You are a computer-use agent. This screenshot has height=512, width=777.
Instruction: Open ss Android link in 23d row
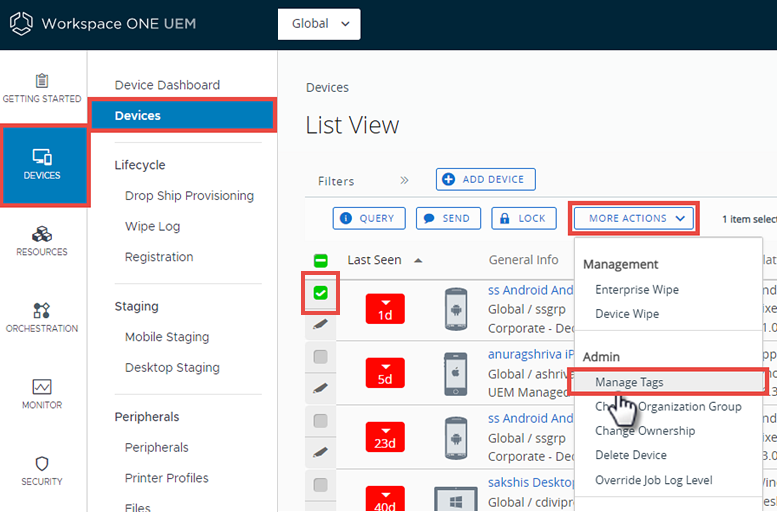[531, 418]
